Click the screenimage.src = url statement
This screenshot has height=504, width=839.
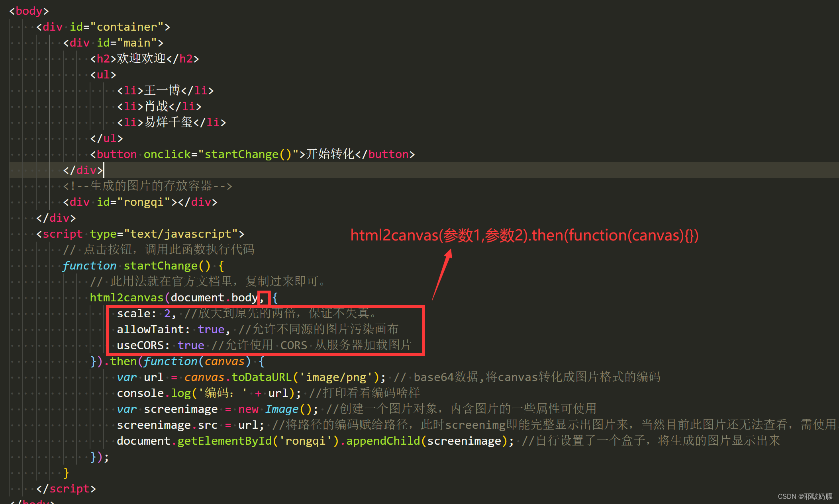190,425
